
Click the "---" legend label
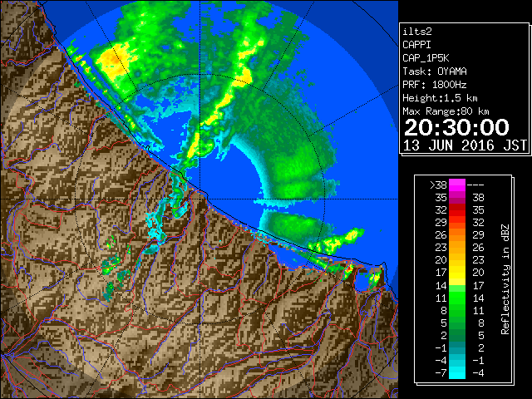click(x=475, y=185)
